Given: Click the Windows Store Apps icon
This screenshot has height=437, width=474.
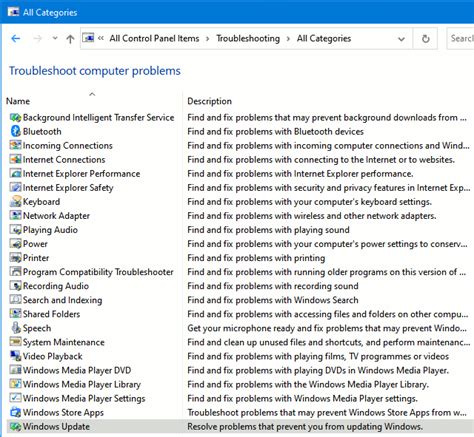Looking at the screenshot, I should [x=15, y=412].
